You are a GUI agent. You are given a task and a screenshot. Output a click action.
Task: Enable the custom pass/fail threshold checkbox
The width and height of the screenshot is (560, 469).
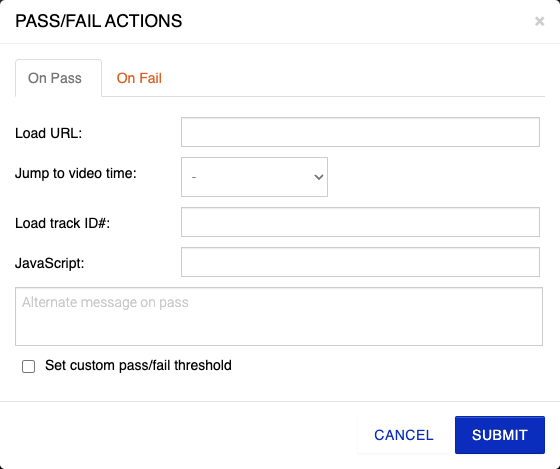coord(28,366)
